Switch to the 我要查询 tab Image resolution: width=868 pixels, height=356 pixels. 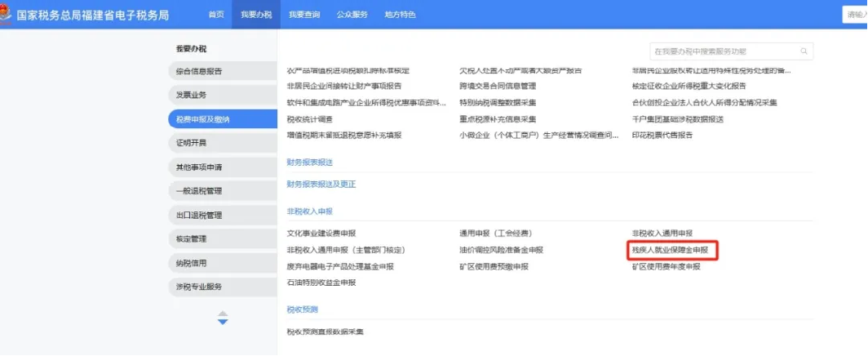[304, 15]
